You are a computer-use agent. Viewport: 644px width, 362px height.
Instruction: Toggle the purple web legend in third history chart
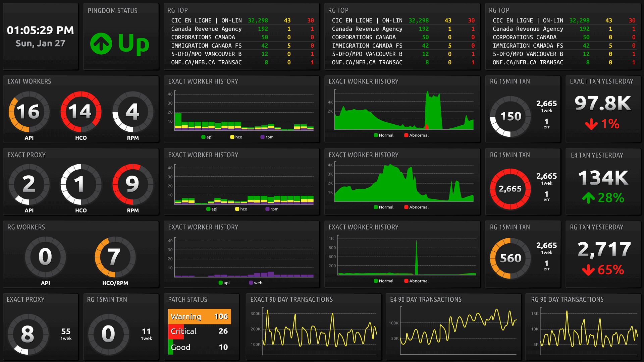(x=256, y=283)
